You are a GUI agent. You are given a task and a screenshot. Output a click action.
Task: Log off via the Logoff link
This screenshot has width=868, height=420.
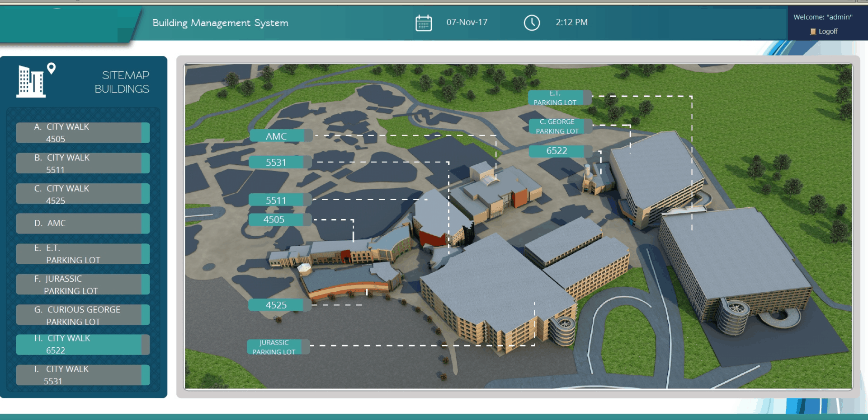coord(828,32)
